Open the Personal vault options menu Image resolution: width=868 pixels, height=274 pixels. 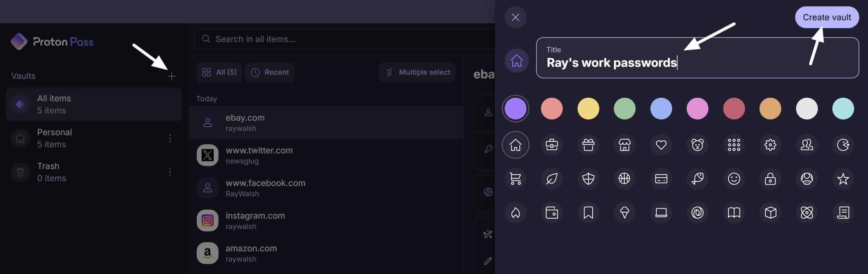coord(170,138)
